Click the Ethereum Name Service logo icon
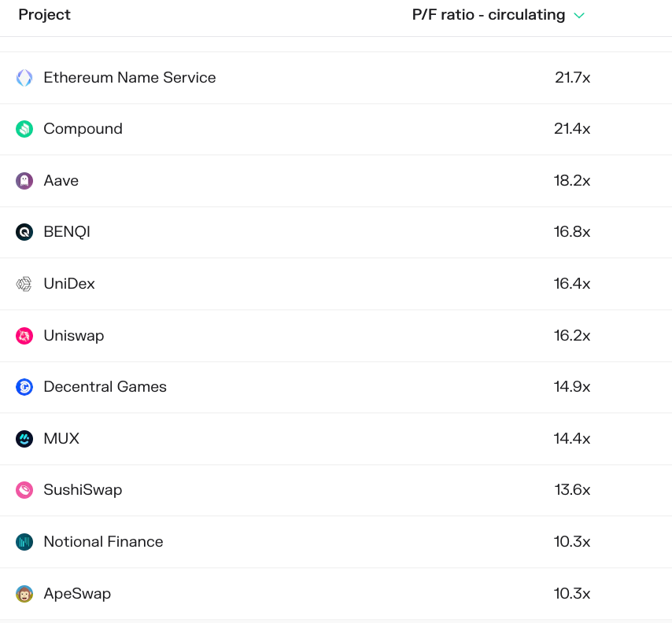The image size is (672, 623). click(x=24, y=78)
